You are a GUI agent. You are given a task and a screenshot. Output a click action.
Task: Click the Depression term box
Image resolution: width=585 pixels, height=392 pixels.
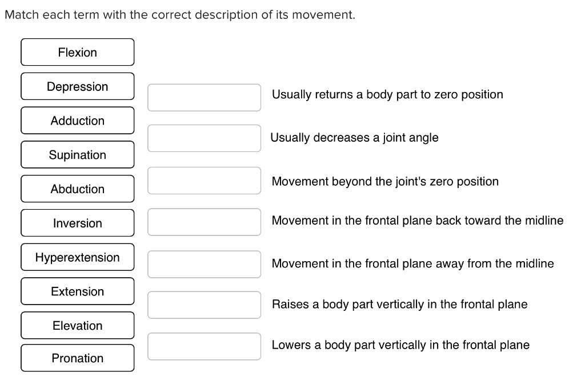coord(78,87)
